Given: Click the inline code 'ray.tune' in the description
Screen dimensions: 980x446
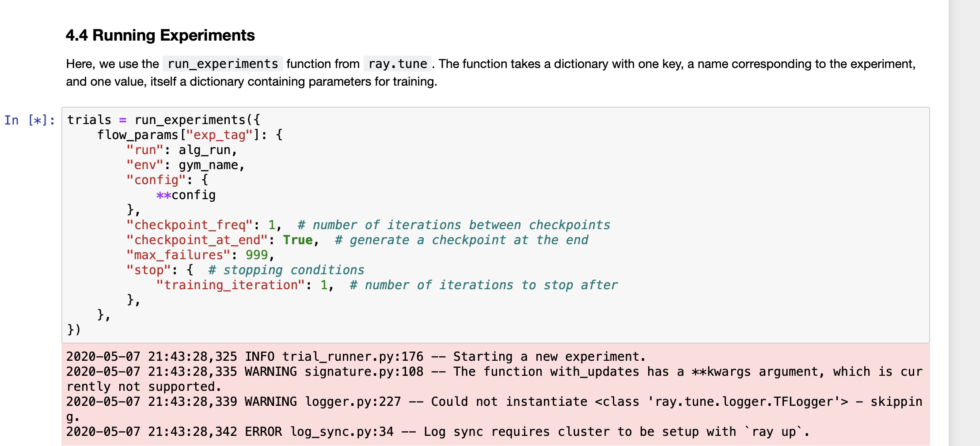Looking at the screenshot, I should tap(398, 64).
